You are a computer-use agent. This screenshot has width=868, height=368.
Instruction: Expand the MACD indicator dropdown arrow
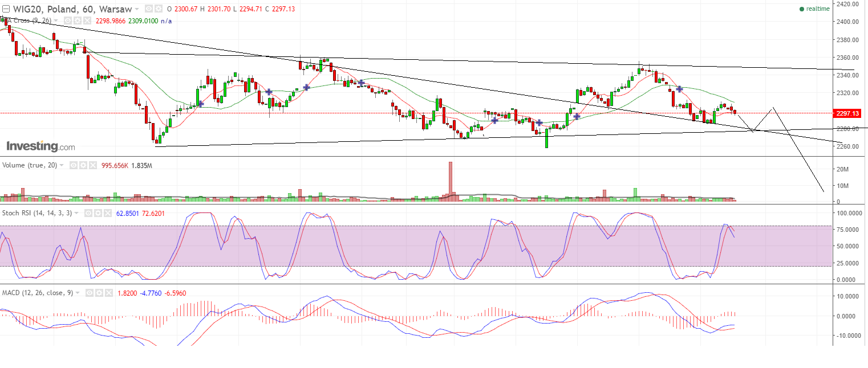coord(78,293)
